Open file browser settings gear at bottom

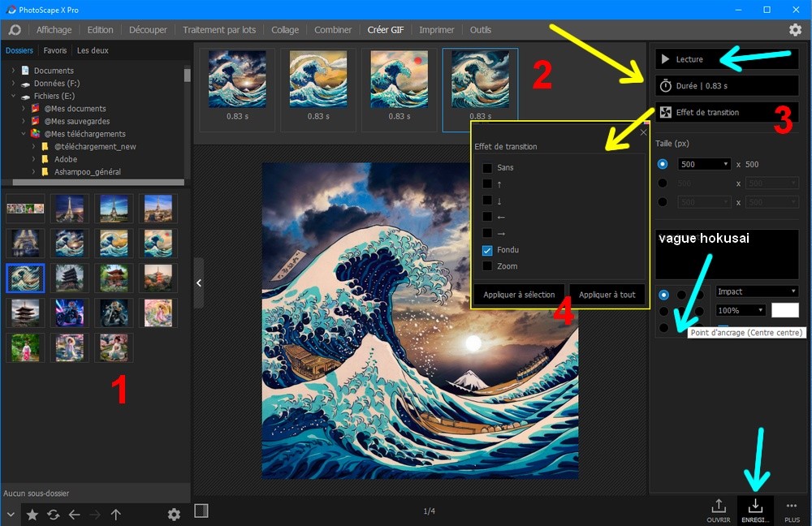pyautogui.click(x=174, y=514)
